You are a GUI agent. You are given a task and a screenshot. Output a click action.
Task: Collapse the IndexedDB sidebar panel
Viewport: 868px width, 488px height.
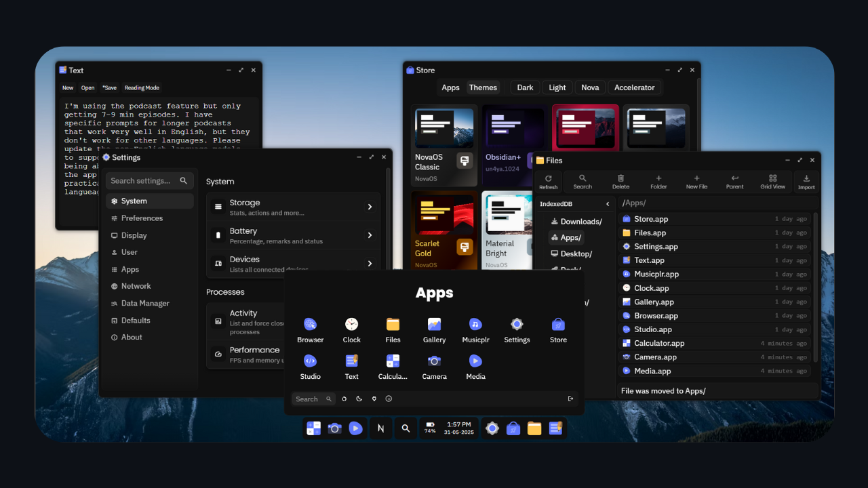[608, 204]
